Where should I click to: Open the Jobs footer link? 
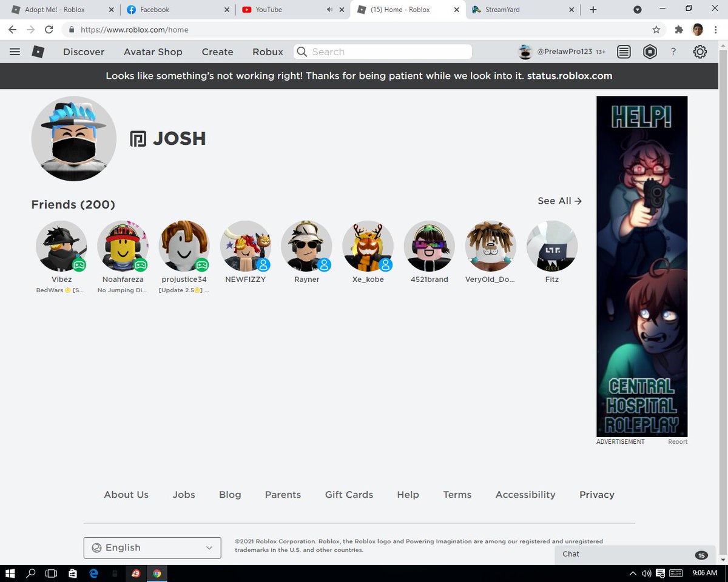point(184,495)
